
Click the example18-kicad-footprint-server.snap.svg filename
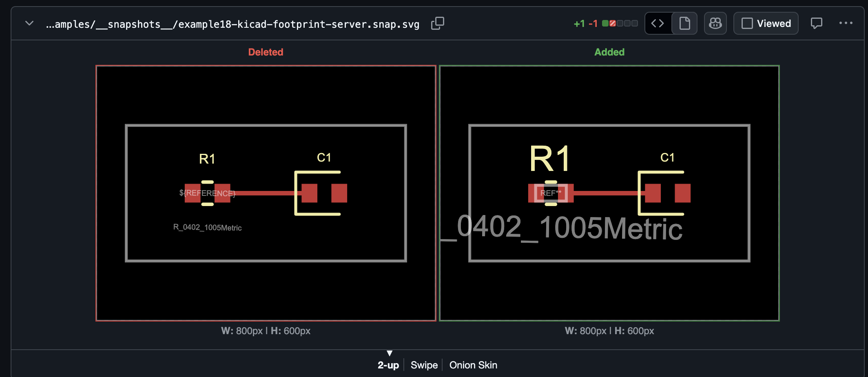pyautogui.click(x=299, y=24)
